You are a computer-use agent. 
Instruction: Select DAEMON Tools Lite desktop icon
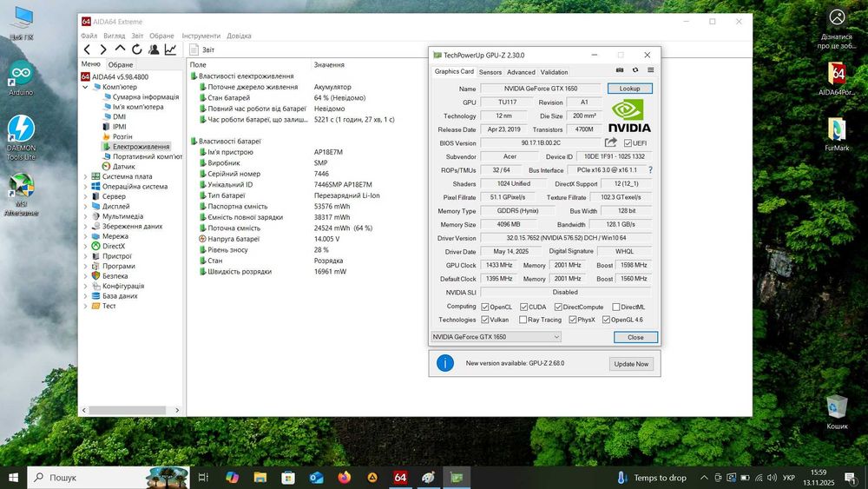pos(21,138)
